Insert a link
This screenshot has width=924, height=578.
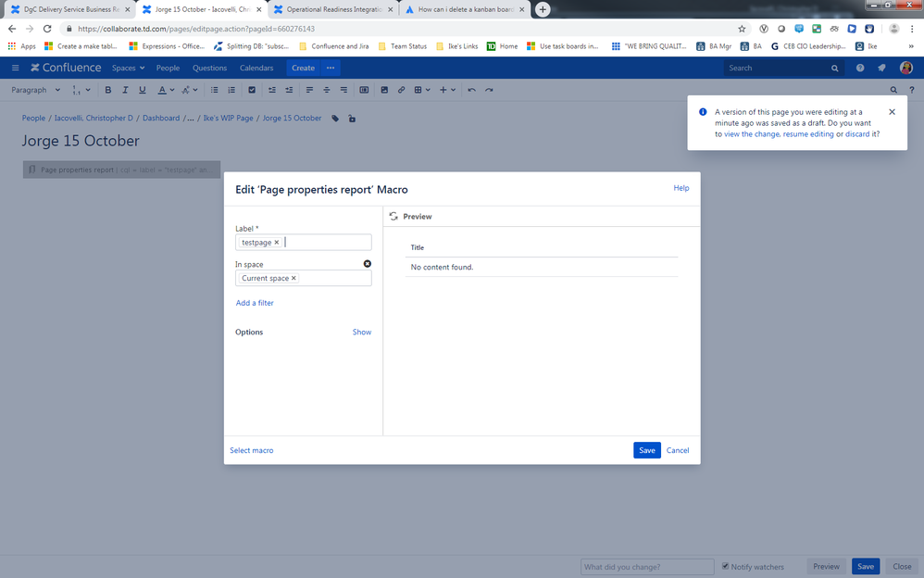click(x=401, y=90)
